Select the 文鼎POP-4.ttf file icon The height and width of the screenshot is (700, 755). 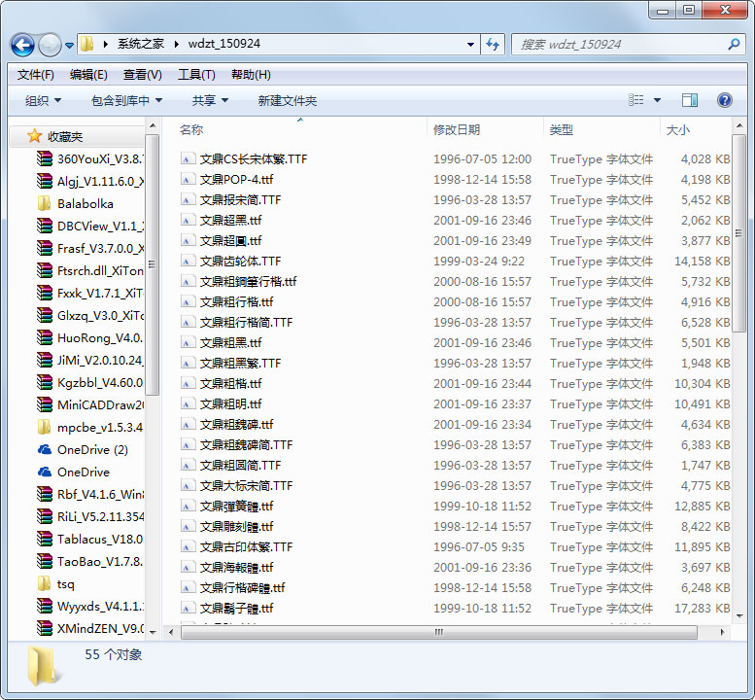[188, 179]
